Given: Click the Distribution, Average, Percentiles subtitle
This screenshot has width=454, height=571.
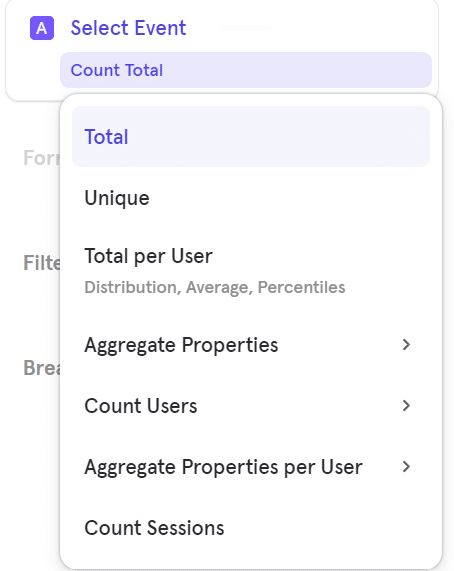Looking at the screenshot, I should point(214,287).
